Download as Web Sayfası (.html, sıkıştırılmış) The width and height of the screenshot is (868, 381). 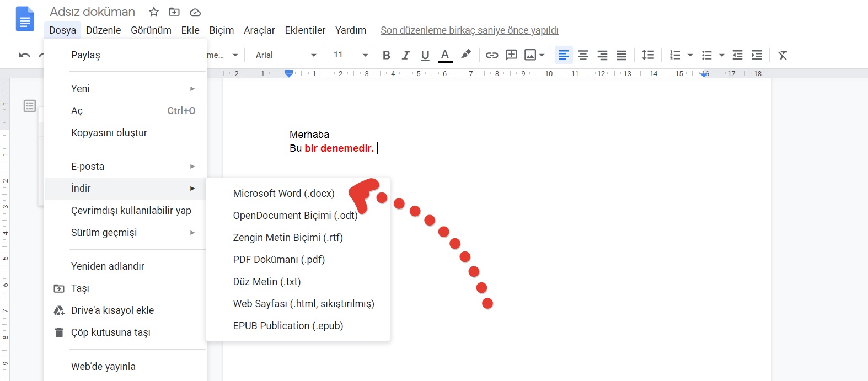point(298,304)
